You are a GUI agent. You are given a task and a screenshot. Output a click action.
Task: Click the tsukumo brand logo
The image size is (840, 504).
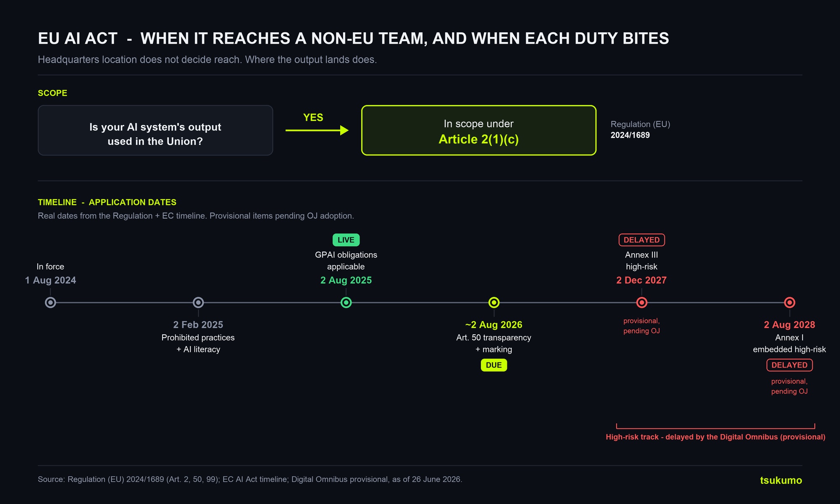(781, 480)
